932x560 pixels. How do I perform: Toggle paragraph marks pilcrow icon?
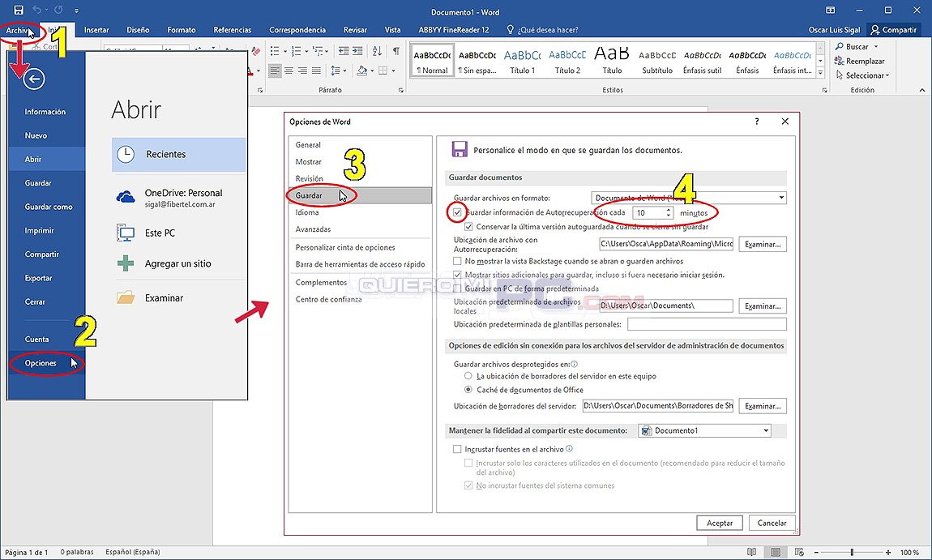(x=395, y=51)
